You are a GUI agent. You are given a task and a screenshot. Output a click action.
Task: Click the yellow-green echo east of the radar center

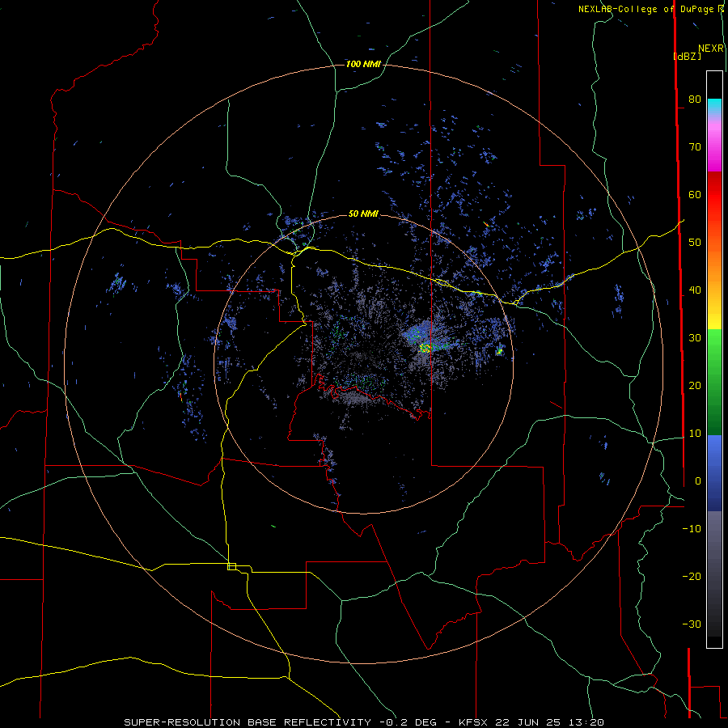point(425,347)
